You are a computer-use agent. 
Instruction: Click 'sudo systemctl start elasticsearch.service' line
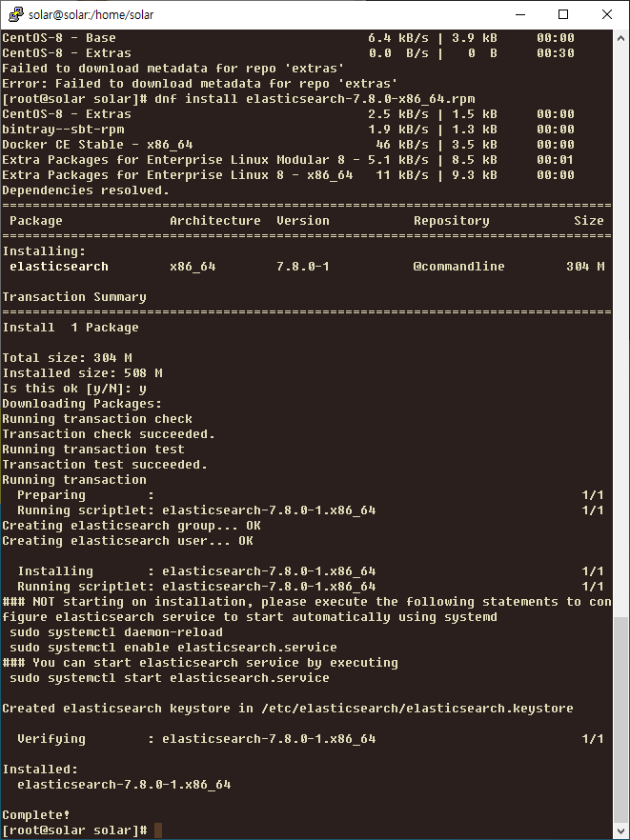pyautogui.click(x=170, y=678)
